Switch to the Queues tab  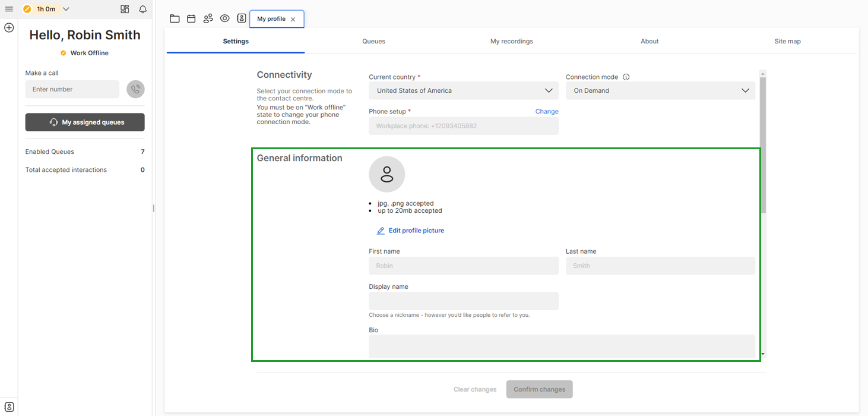click(373, 41)
